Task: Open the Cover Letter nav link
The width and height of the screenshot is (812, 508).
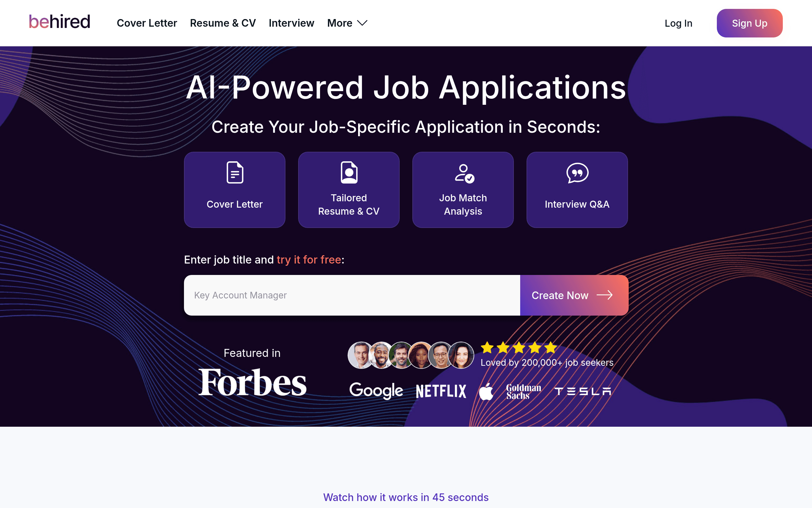Action: (x=147, y=23)
